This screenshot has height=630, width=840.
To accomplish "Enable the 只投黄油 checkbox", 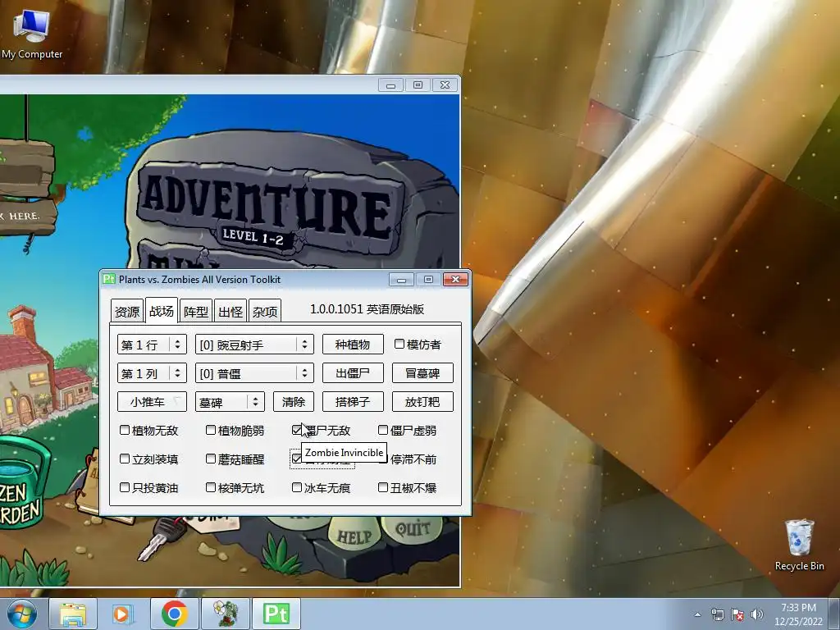I will [125, 487].
